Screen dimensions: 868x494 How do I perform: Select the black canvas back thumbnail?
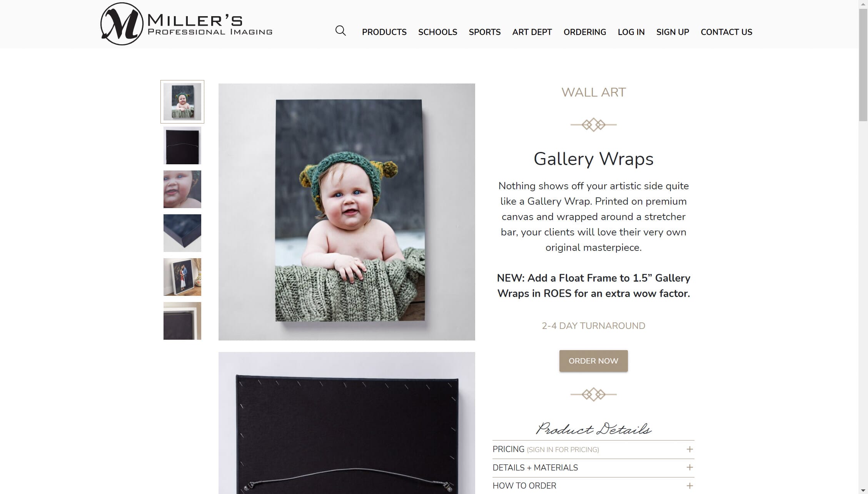click(x=182, y=145)
